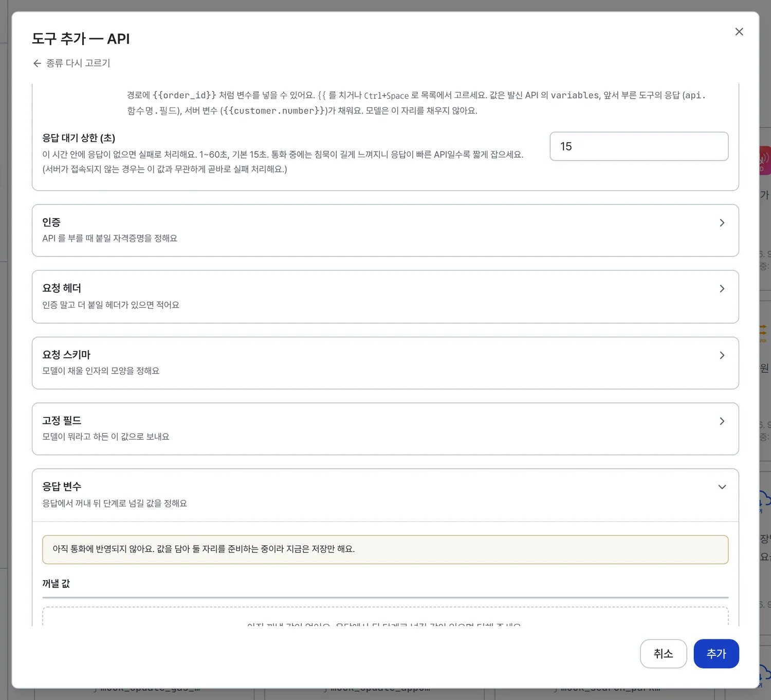Open the 요청 스키마 section title

[66, 355]
